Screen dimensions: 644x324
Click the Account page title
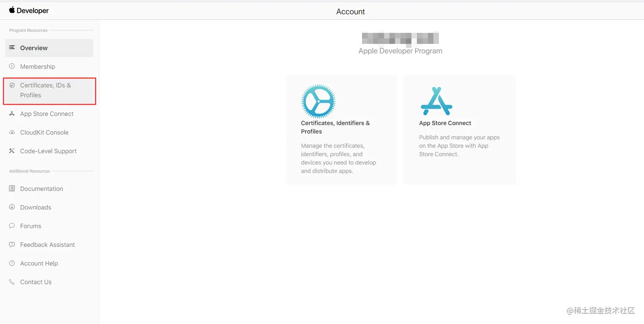click(x=351, y=11)
